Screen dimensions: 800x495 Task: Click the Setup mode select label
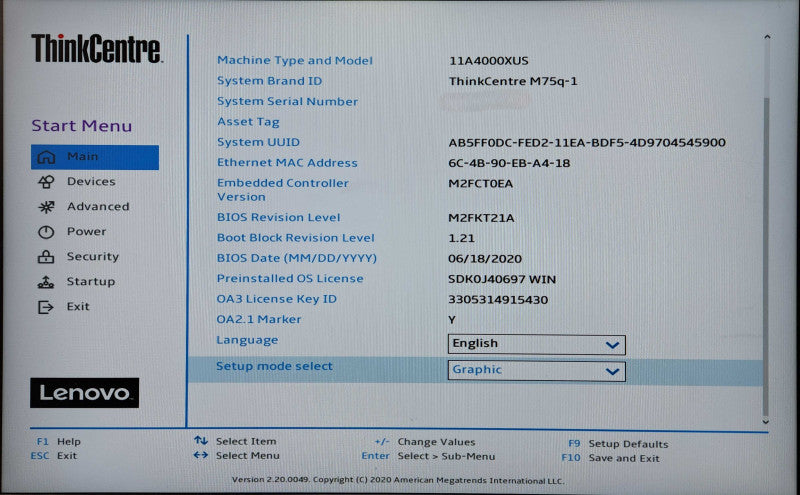pyautogui.click(x=274, y=366)
